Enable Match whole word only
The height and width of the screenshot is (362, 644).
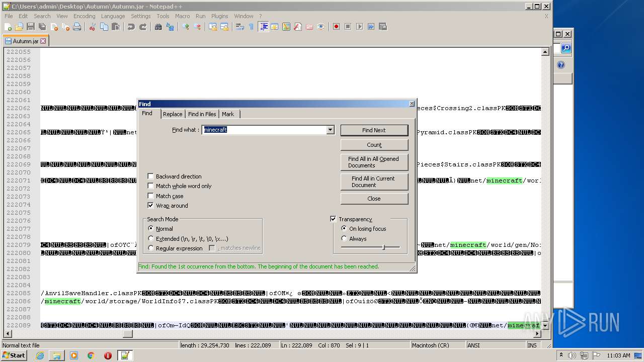point(150,186)
